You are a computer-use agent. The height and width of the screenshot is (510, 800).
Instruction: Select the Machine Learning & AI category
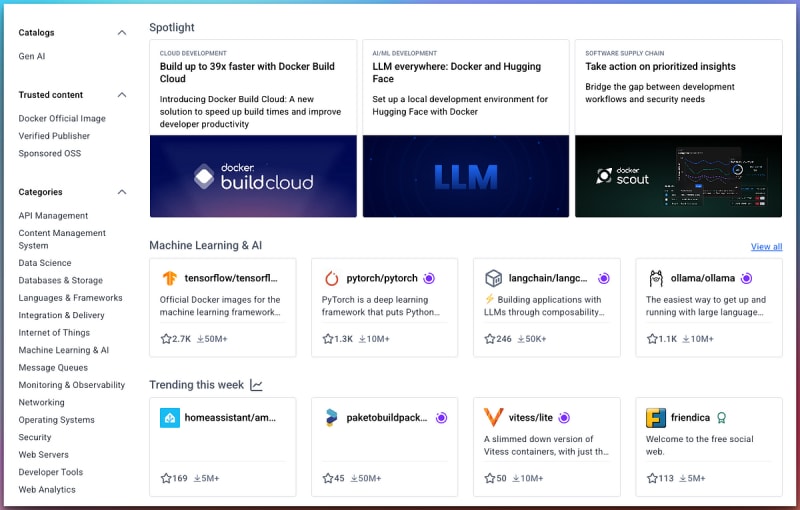(x=64, y=350)
